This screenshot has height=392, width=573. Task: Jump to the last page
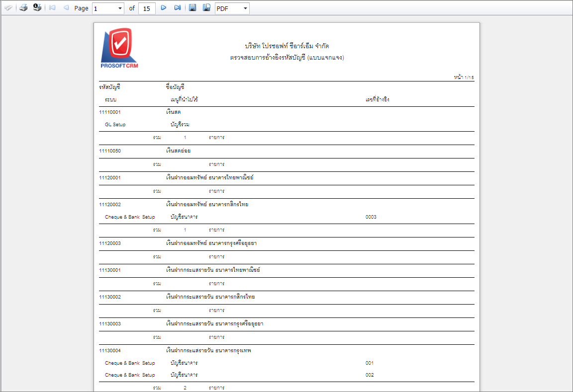(178, 7)
